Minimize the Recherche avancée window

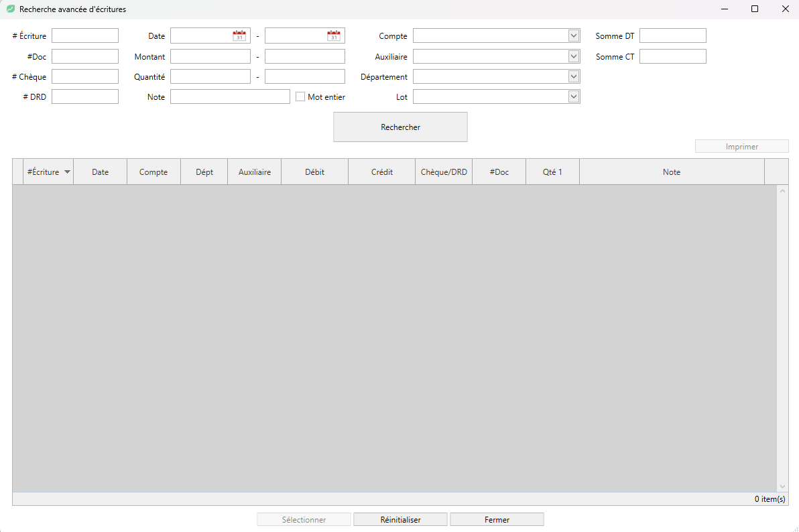[x=725, y=9]
